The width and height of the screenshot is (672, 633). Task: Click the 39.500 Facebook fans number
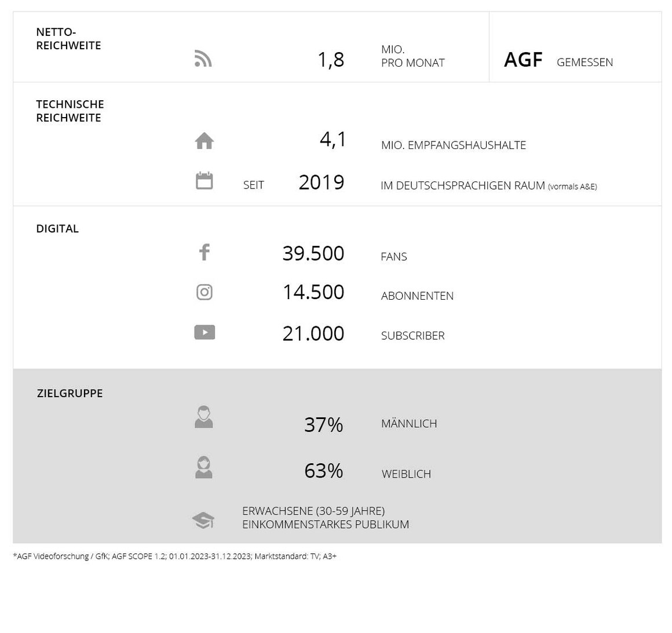[x=313, y=253]
